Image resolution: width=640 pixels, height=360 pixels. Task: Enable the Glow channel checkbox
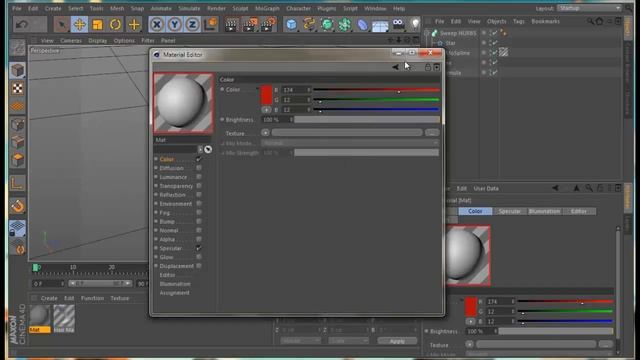pos(198,257)
